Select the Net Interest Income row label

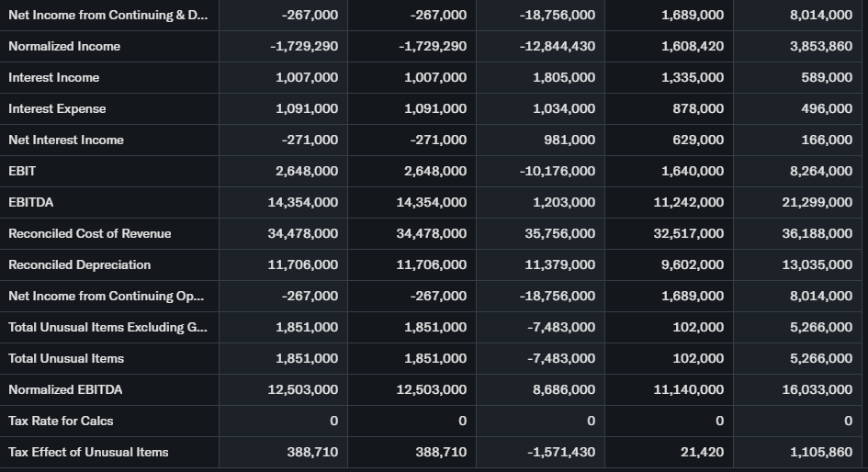point(66,140)
